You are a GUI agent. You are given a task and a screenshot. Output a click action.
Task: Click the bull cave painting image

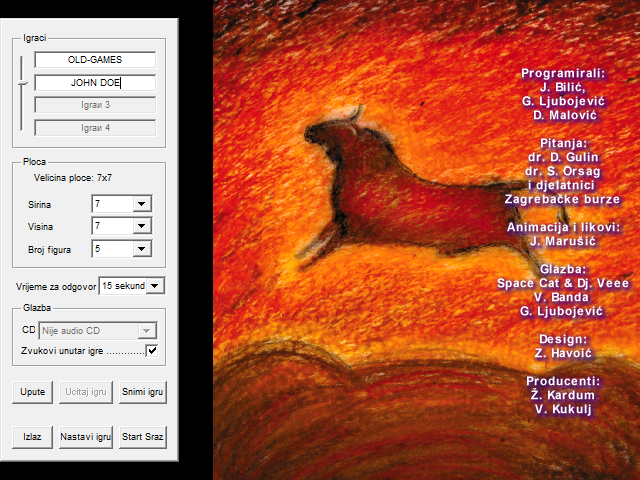427,240
